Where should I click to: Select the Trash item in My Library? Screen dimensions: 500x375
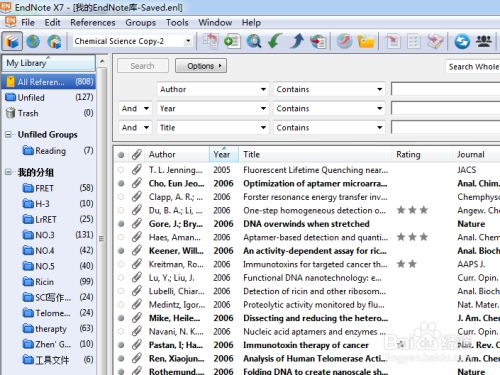coord(49,113)
